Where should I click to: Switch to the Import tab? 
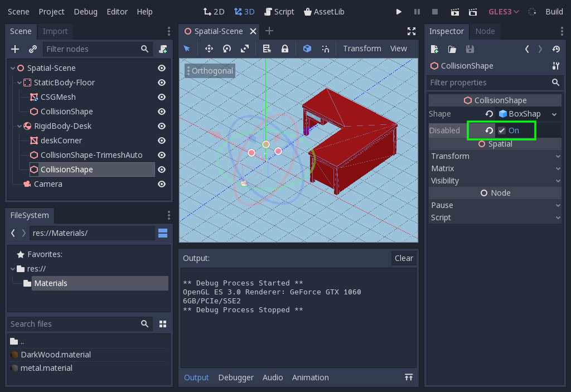coord(55,31)
